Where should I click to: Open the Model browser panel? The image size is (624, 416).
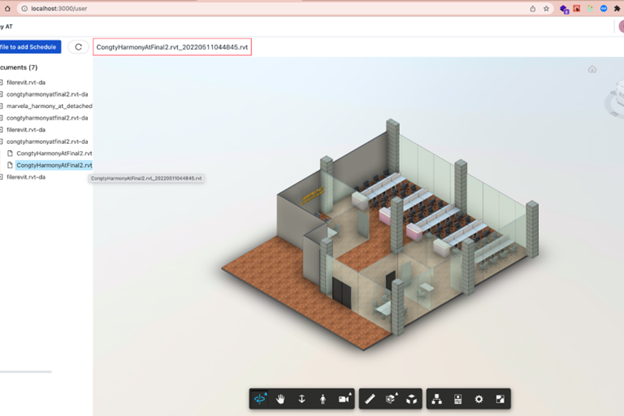point(437,398)
